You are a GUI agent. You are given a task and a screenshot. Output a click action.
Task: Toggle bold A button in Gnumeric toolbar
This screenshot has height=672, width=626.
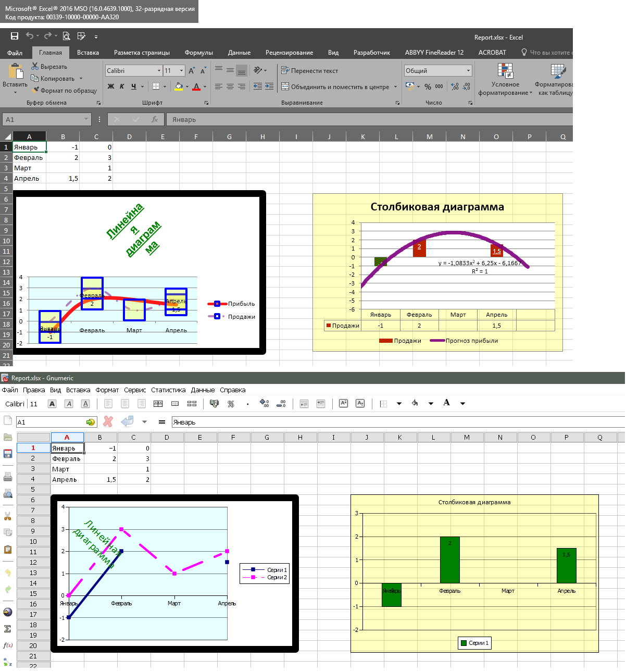point(52,404)
